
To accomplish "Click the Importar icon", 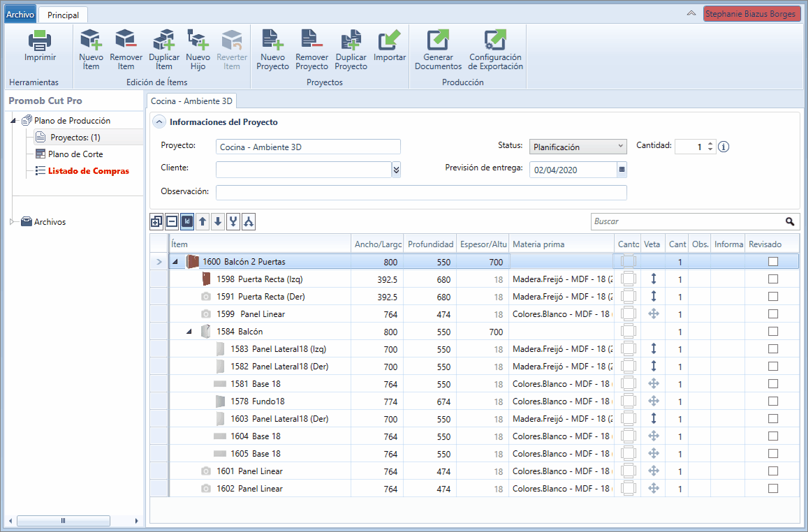I will pos(390,40).
